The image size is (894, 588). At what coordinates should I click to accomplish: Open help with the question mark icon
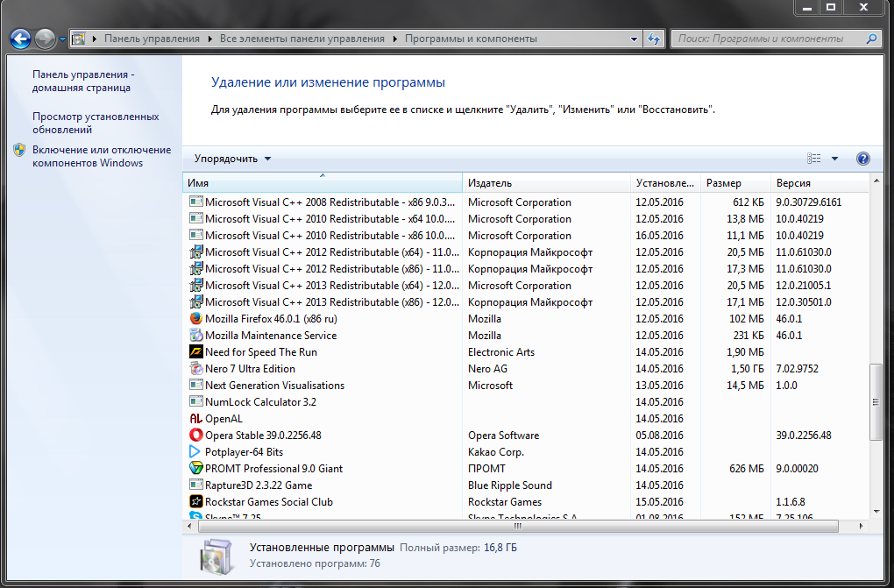tap(862, 159)
